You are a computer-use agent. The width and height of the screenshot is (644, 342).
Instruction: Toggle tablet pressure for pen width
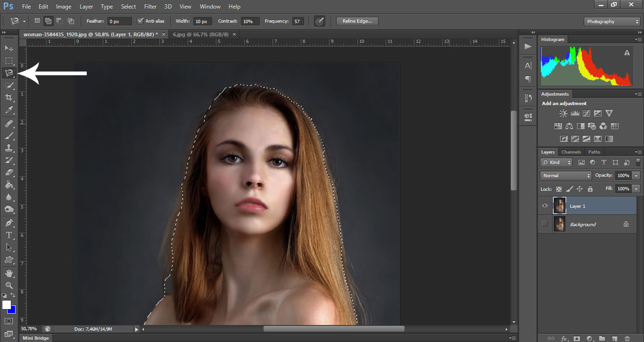(320, 21)
